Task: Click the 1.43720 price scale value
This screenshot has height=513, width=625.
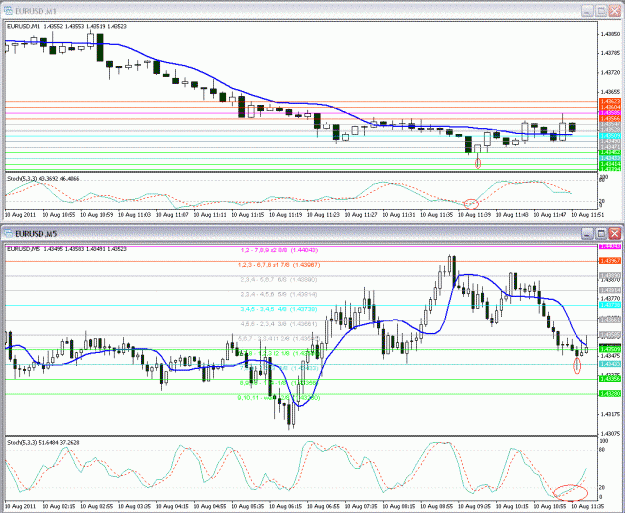Action: (x=610, y=73)
